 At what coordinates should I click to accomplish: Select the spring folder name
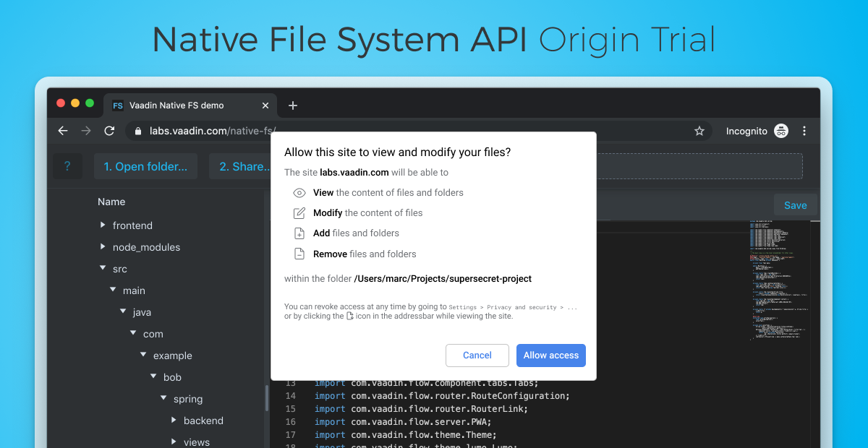(188, 399)
